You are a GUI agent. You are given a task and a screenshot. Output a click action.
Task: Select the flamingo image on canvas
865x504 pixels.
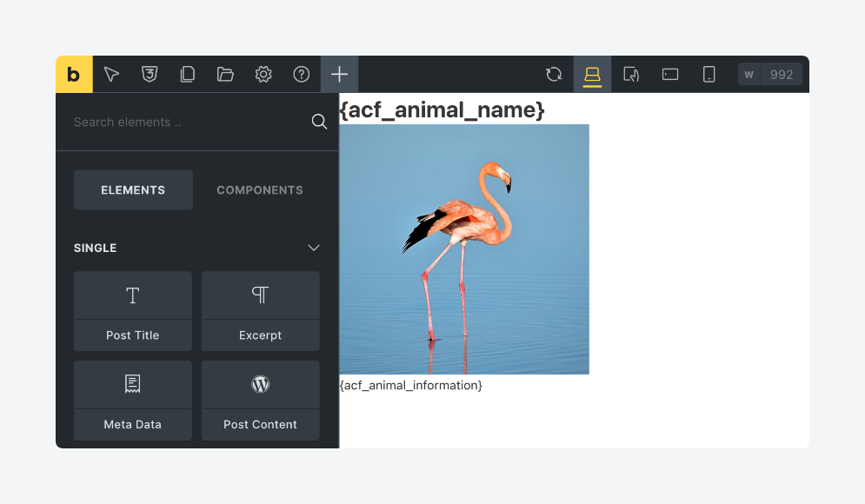tap(464, 249)
